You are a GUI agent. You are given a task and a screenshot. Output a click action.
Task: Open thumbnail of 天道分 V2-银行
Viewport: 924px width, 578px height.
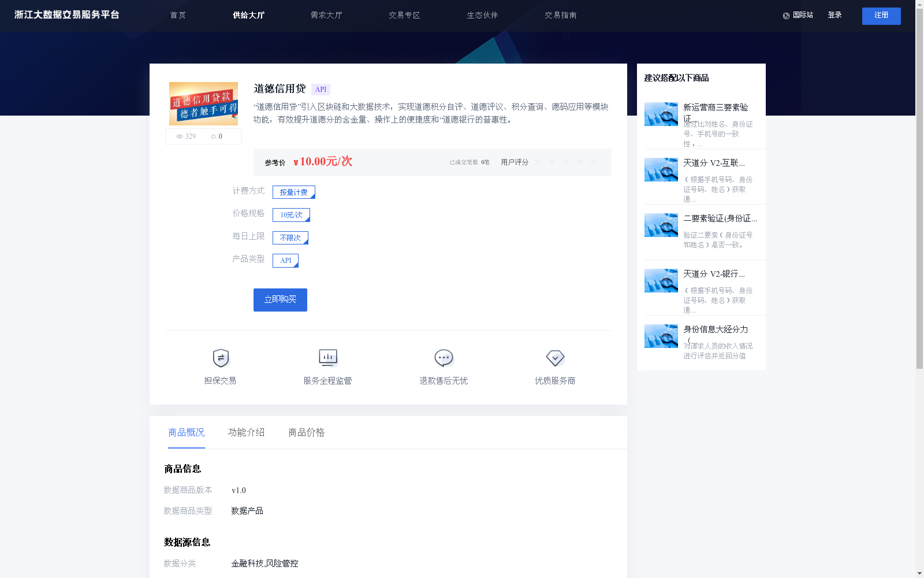click(661, 281)
